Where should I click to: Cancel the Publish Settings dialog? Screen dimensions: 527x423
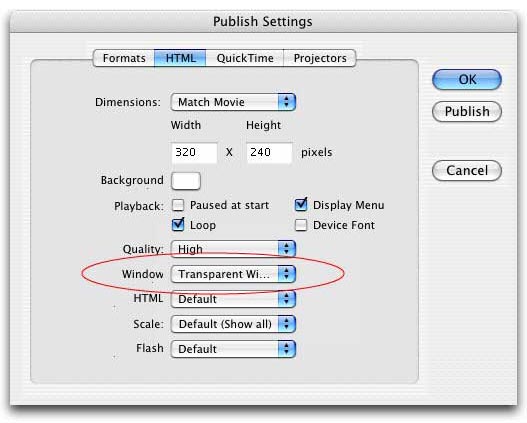click(x=467, y=170)
